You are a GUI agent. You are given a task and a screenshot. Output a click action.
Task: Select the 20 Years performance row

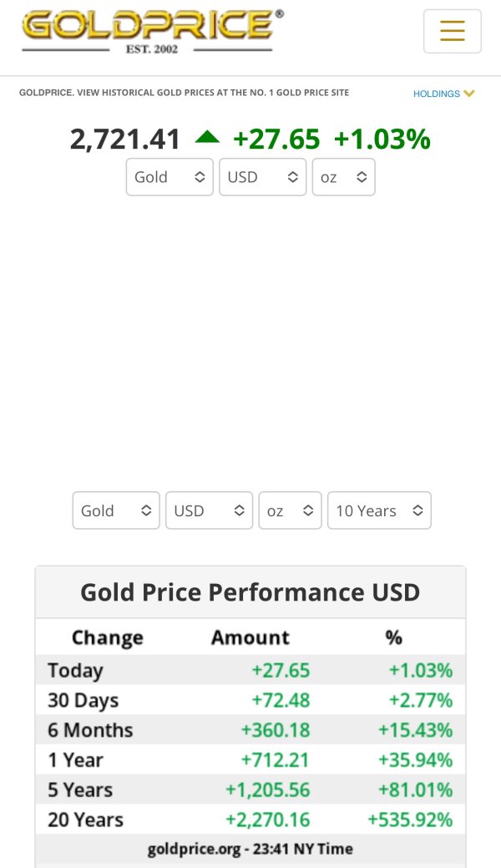250,820
